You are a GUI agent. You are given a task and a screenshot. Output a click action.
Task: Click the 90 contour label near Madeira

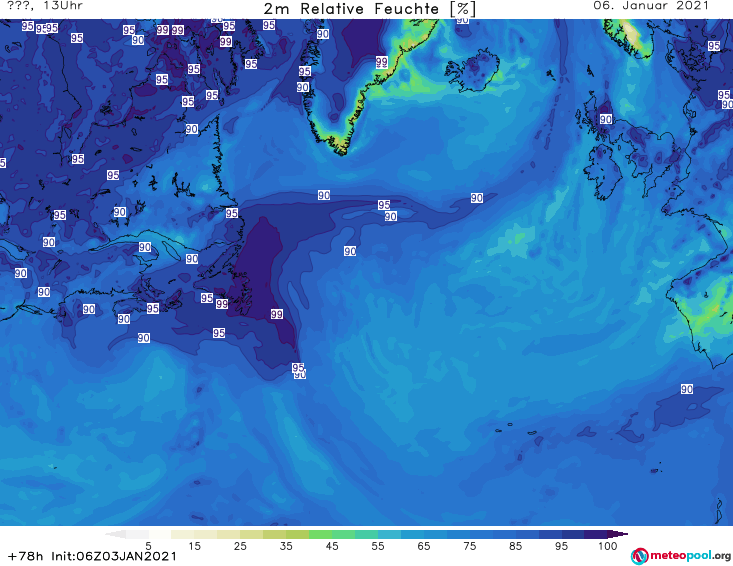click(x=687, y=389)
